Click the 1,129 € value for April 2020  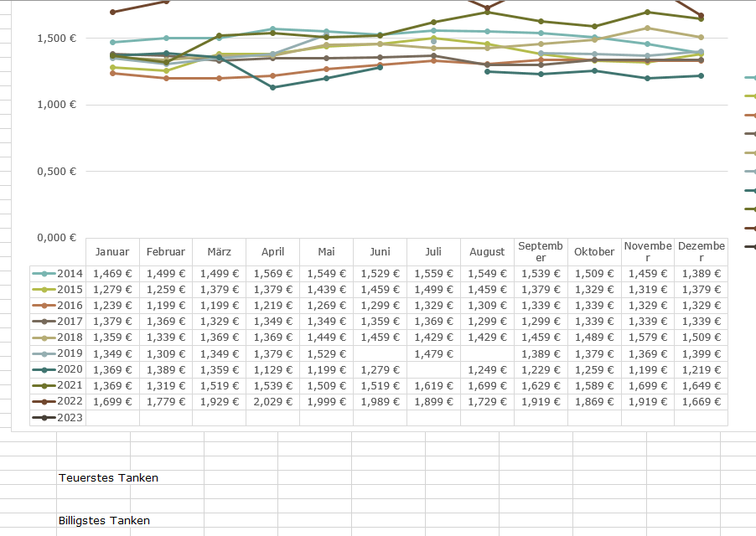(x=273, y=369)
